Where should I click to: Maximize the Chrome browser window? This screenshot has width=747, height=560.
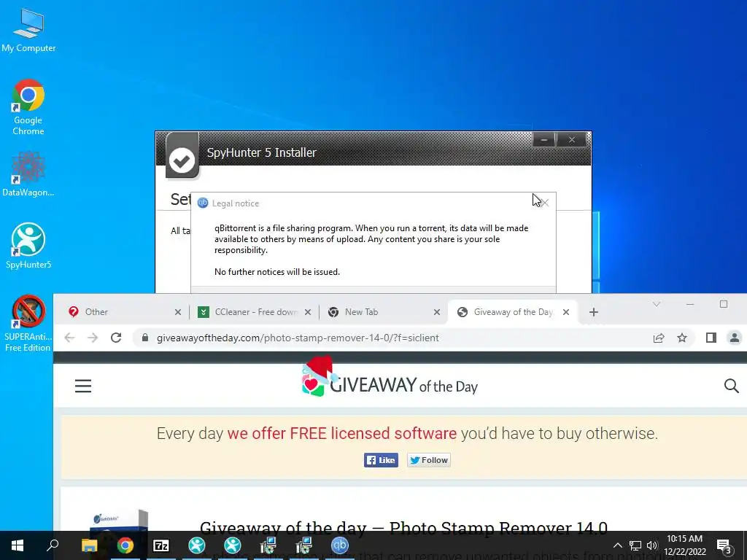pyautogui.click(x=724, y=304)
